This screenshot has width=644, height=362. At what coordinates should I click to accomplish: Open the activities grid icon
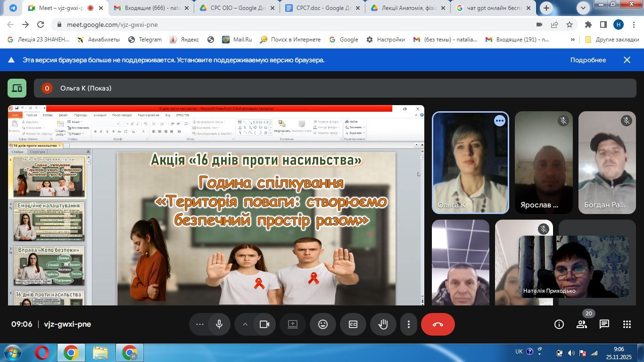pos(627,324)
